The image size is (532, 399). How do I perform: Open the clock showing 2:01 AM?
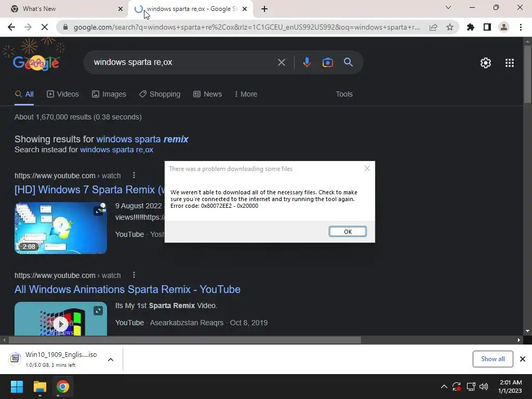click(x=510, y=387)
